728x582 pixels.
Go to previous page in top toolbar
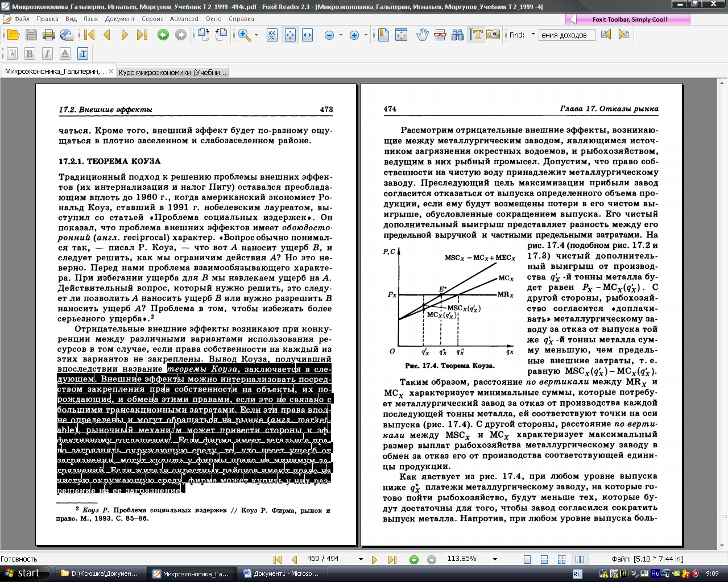(107, 35)
